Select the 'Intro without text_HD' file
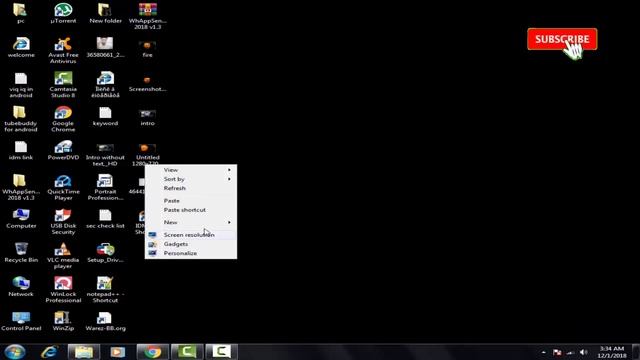Viewport: 640px width, 360px height. [105, 154]
